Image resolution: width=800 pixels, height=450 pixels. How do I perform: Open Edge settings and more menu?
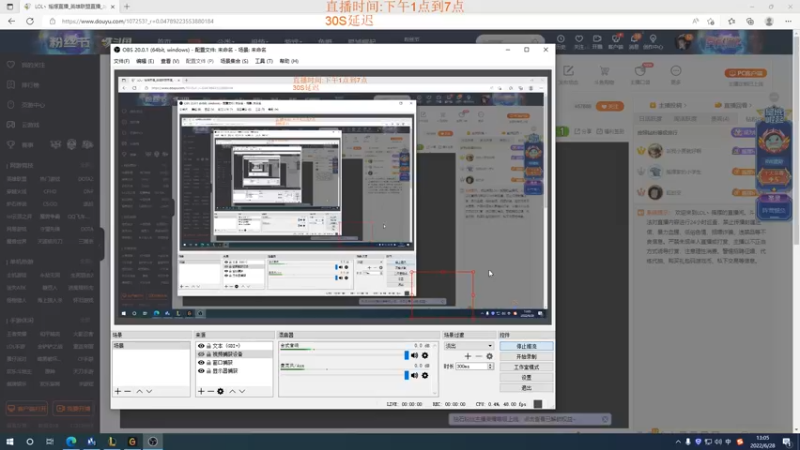(x=788, y=21)
